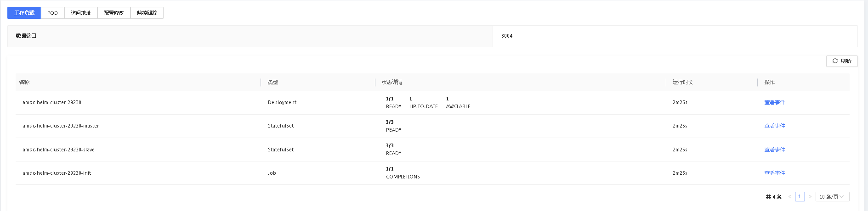The height and width of the screenshot is (211, 868).
Task: Go to the 配置修改 tab
Action: point(113,13)
